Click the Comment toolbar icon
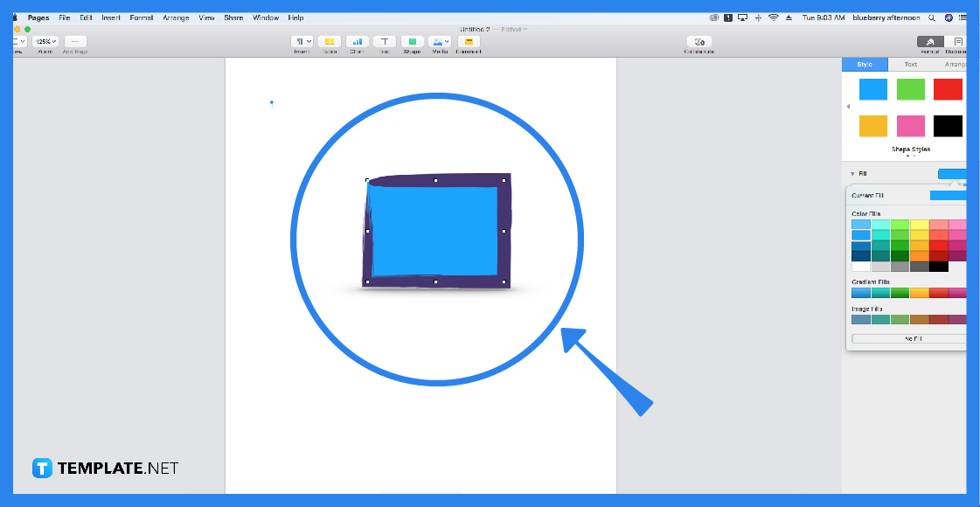 point(469,42)
